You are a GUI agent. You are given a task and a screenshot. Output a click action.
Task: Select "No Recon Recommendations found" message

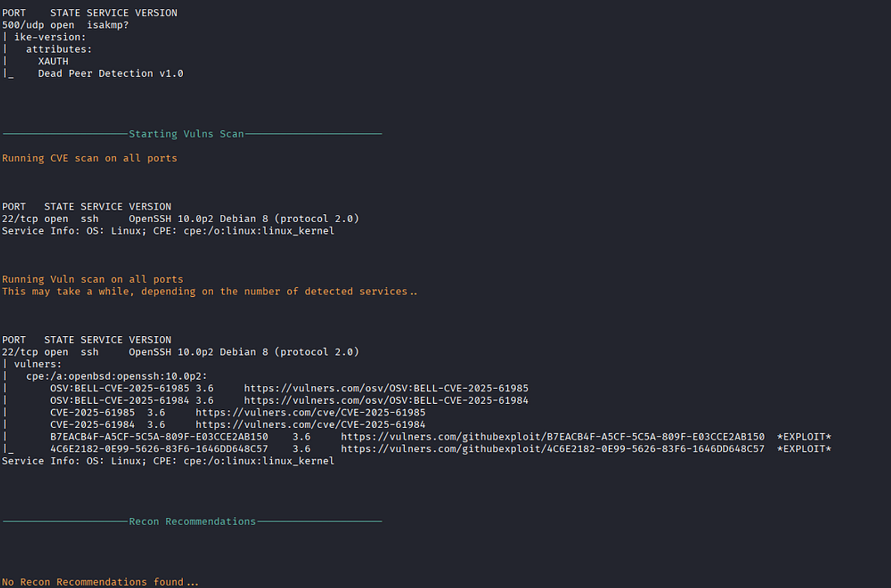click(x=100, y=582)
